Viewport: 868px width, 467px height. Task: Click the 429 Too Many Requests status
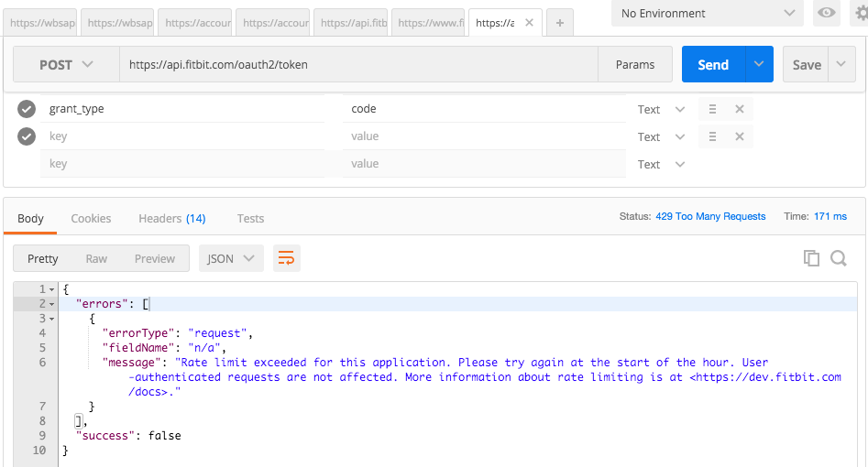coord(710,216)
